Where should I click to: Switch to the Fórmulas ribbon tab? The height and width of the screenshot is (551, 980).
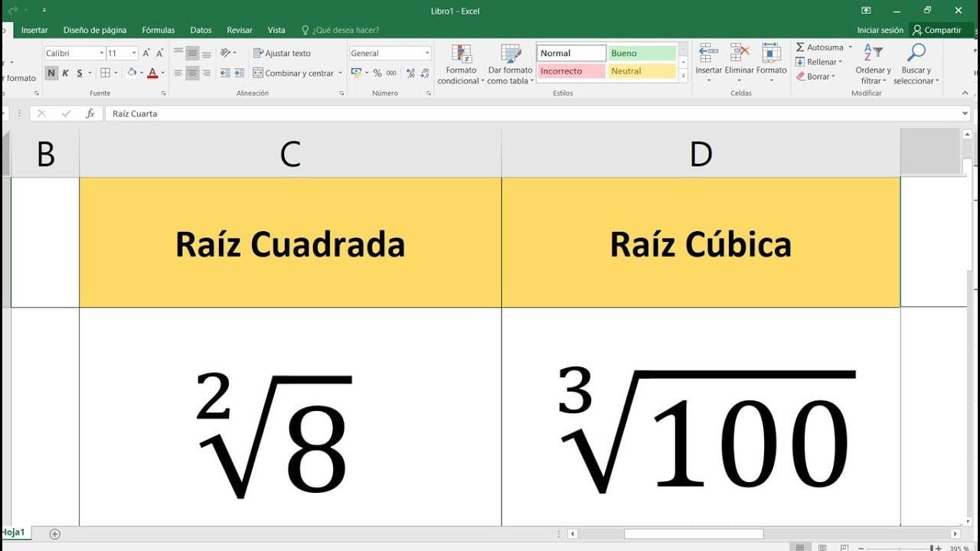coord(158,30)
